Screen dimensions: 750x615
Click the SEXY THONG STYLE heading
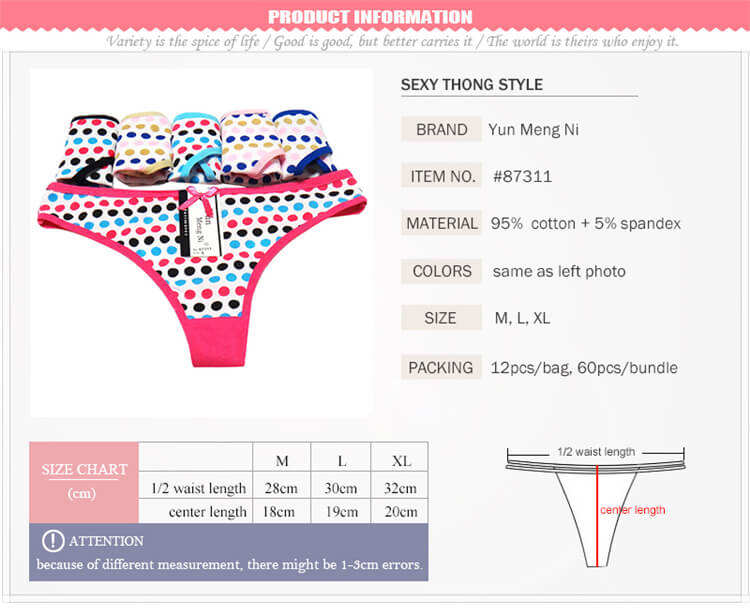tap(472, 85)
